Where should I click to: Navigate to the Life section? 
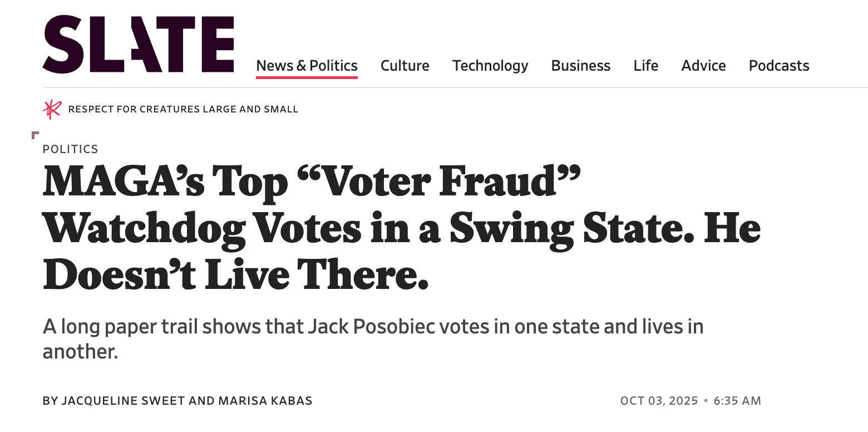(x=645, y=66)
